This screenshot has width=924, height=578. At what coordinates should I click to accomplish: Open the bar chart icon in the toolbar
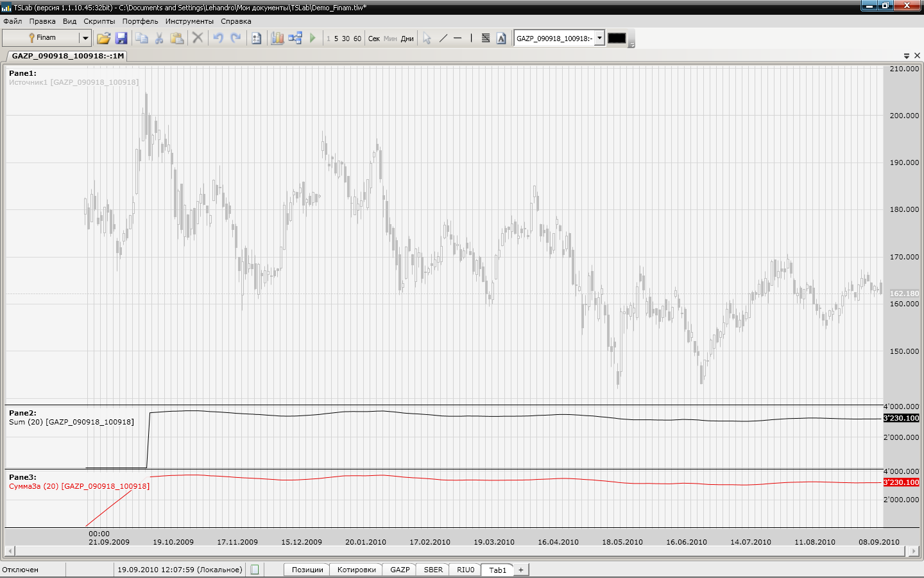pos(277,39)
